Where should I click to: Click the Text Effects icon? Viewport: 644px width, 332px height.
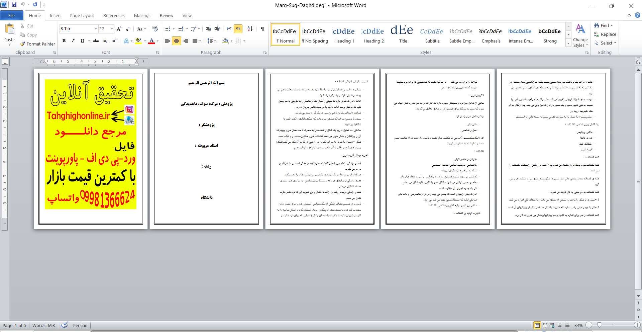126,41
